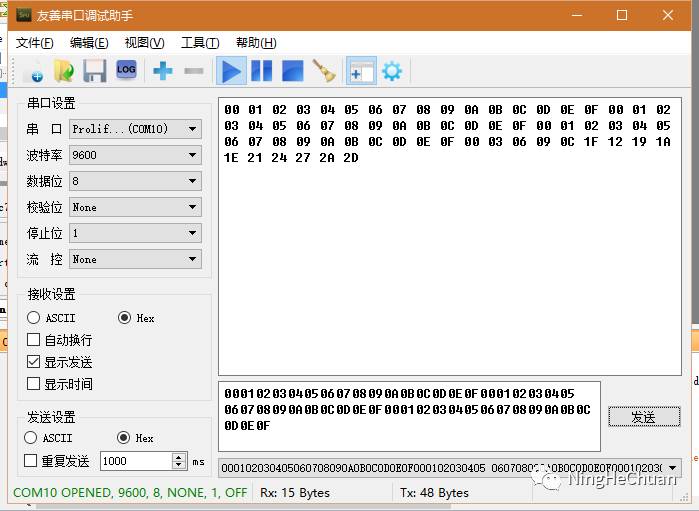Click the save floppy disk icon
This screenshot has width=699, height=511.
pos(94,71)
